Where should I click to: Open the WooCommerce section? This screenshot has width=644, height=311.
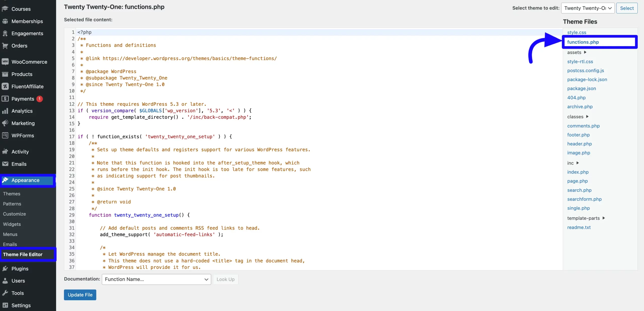click(6, 62)
